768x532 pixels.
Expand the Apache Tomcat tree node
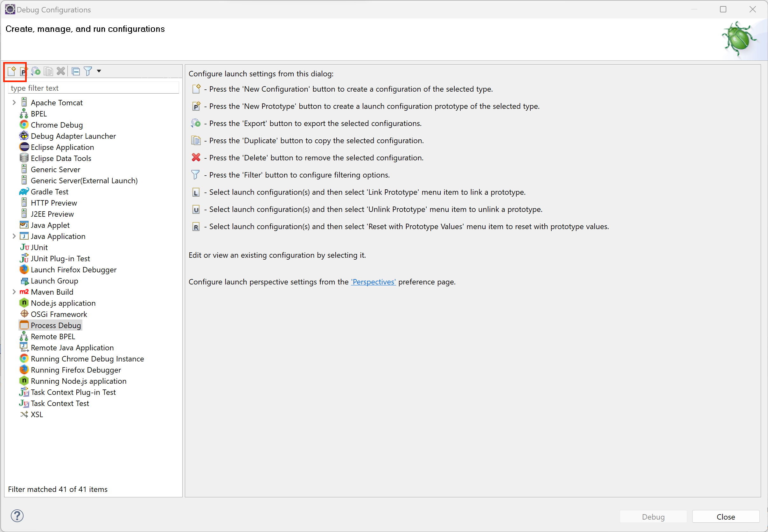click(x=14, y=103)
